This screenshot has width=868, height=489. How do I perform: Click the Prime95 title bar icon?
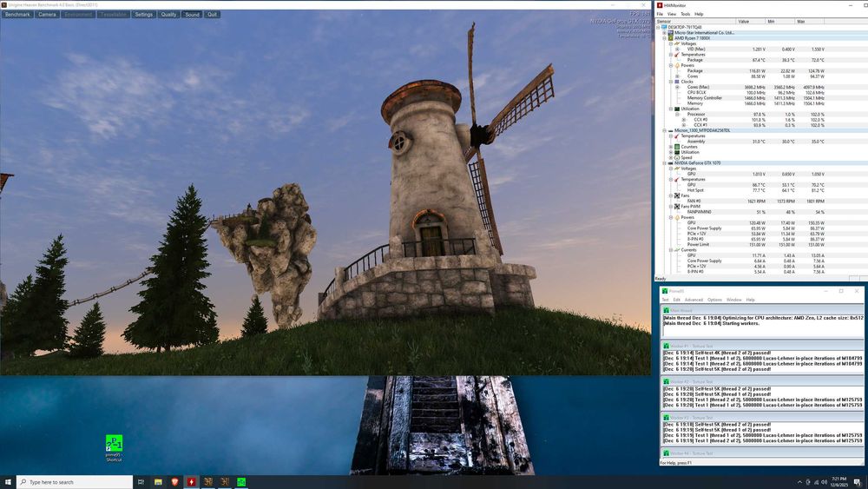[665, 291]
